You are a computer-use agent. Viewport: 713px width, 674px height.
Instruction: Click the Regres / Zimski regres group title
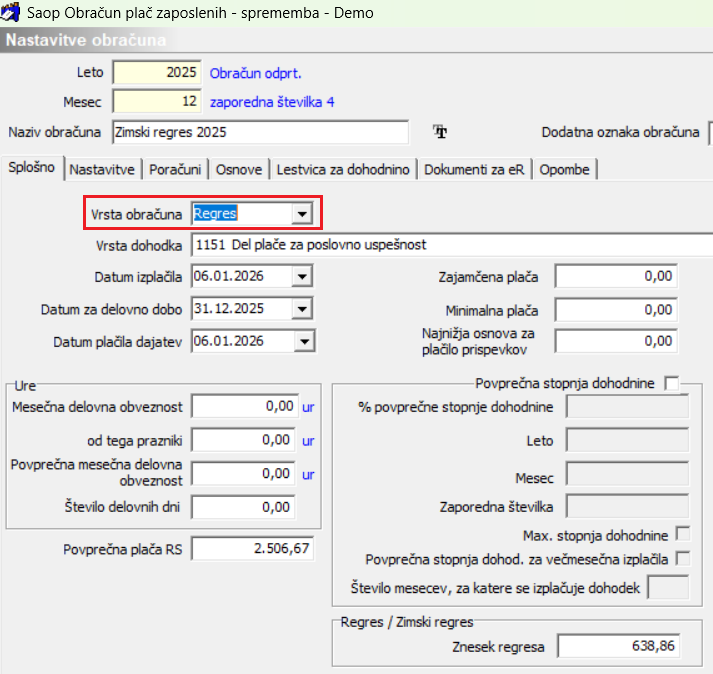pos(407,622)
